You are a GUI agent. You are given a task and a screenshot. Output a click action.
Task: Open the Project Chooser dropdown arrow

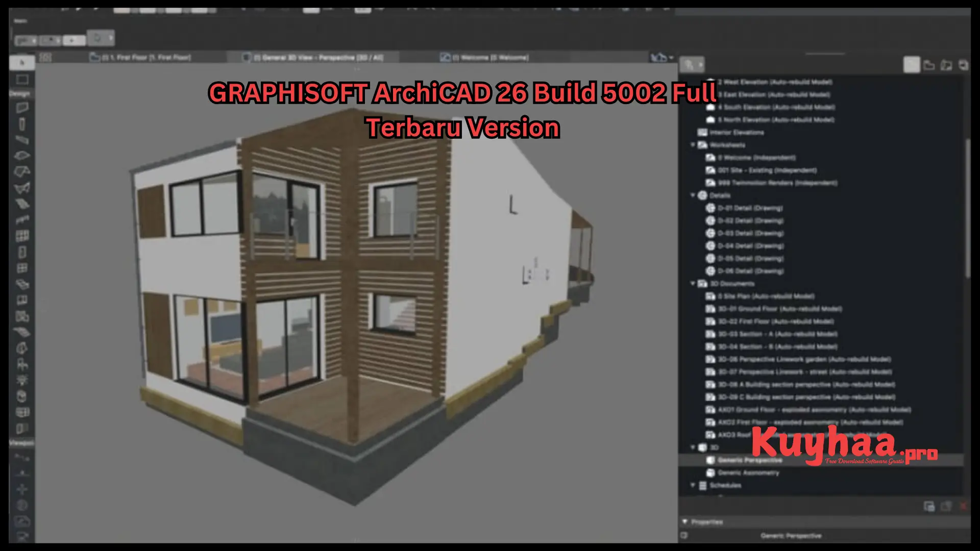[700, 65]
